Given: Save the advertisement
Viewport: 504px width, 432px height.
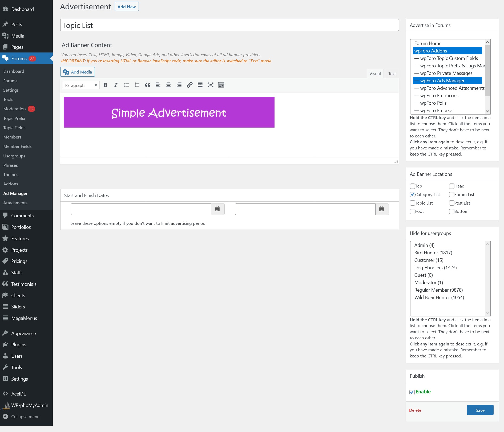Looking at the screenshot, I should point(480,410).
